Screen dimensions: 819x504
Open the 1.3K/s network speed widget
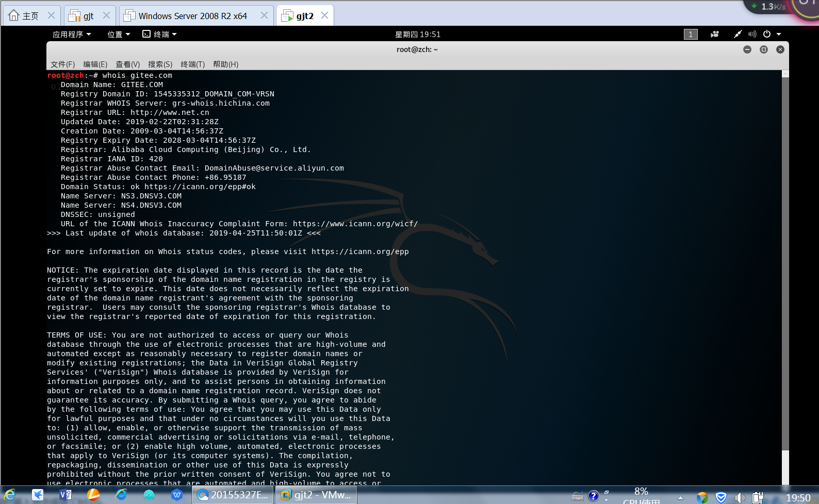(x=769, y=6)
